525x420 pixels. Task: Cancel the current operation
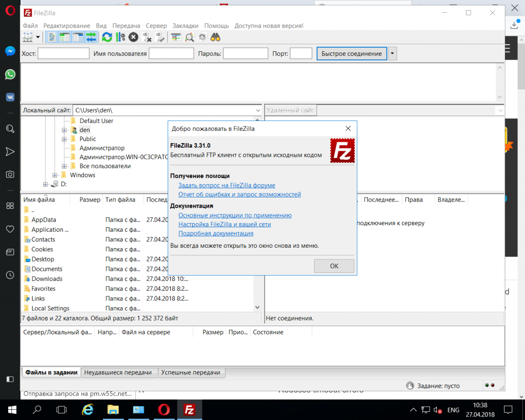(x=133, y=37)
